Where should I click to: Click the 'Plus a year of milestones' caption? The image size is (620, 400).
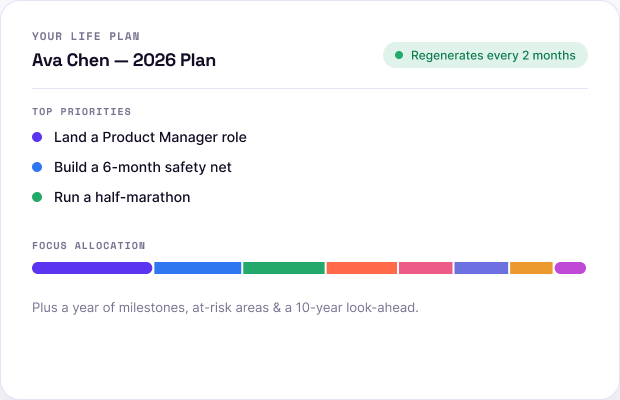click(225, 308)
